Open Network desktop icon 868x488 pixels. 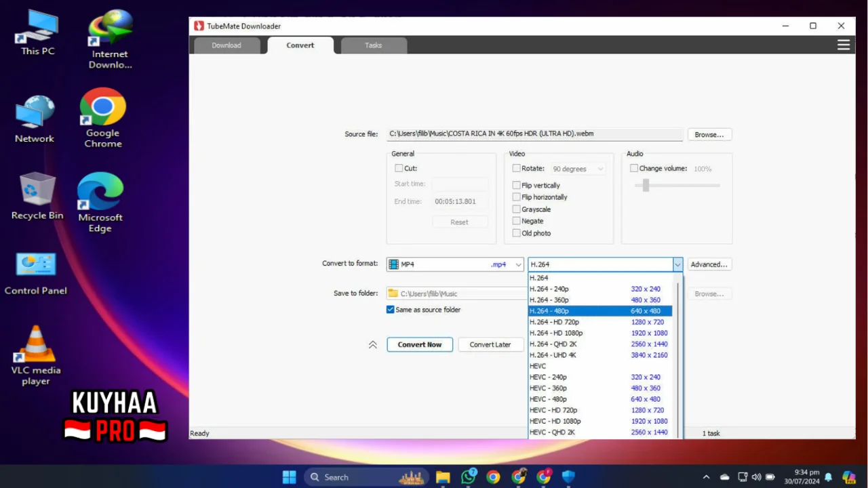pyautogui.click(x=35, y=119)
